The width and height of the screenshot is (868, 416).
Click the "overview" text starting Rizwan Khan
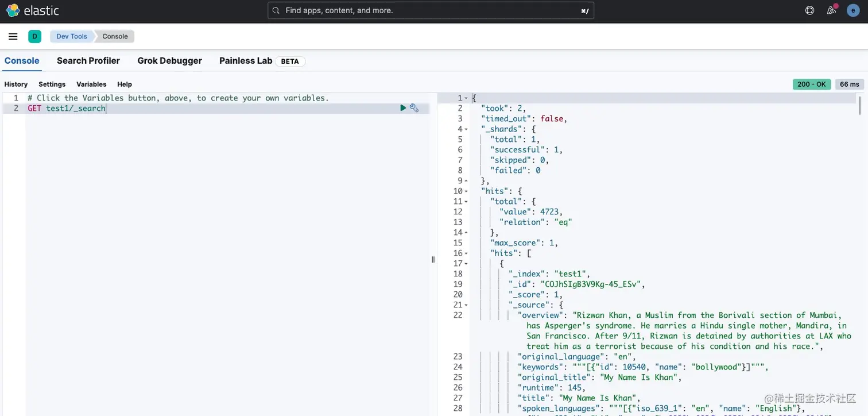click(684, 331)
